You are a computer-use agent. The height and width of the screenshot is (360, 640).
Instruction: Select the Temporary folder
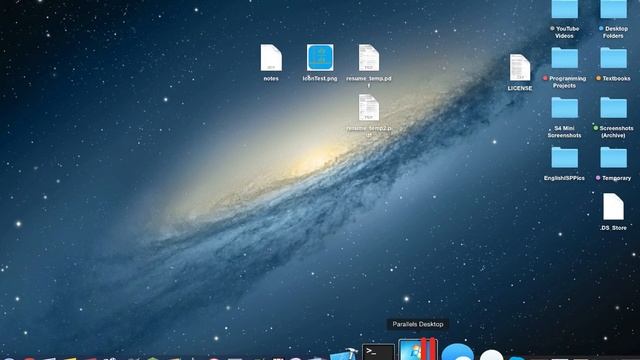tap(613, 158)
